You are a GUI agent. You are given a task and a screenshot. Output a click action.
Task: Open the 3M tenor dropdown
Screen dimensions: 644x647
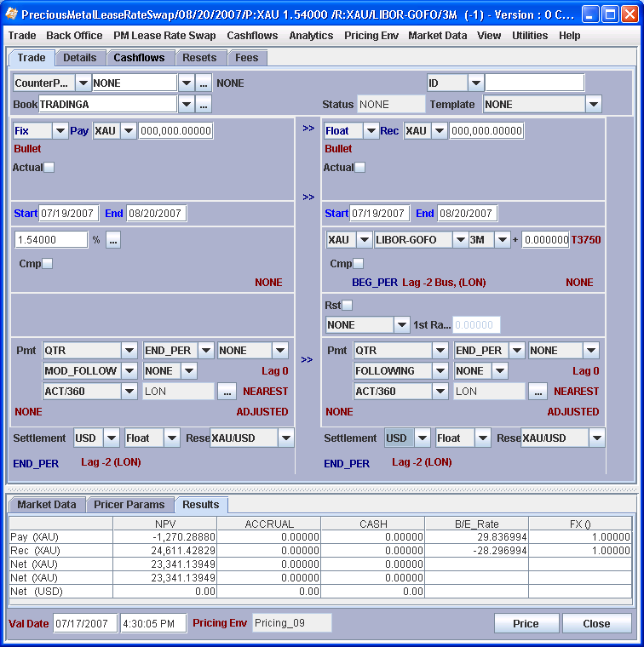click(502, 240)
